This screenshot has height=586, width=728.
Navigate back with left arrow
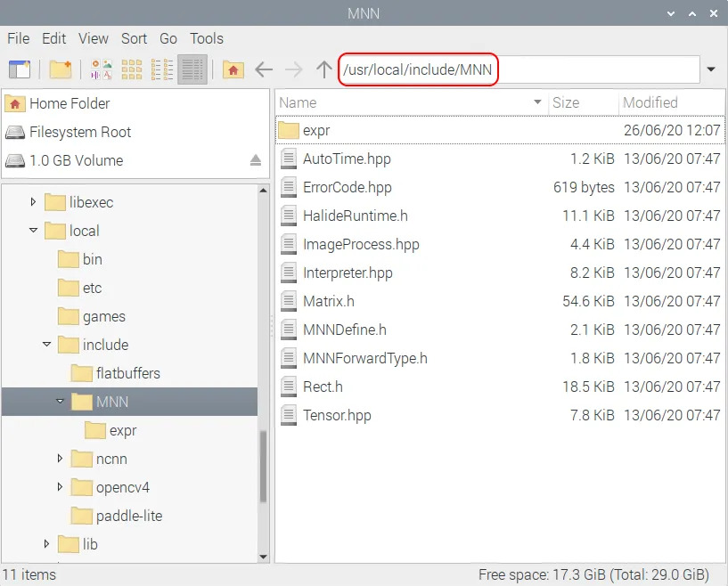264,69
